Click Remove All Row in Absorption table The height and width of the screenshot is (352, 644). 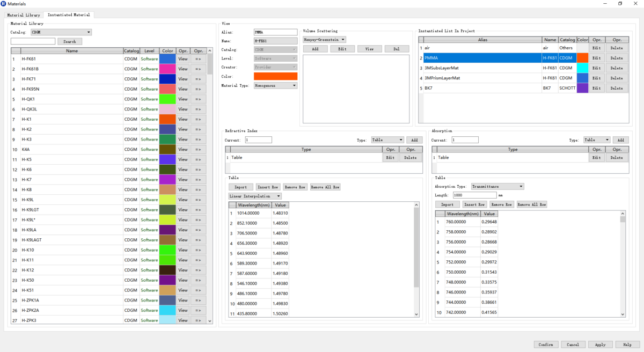(x=531, y=204)
